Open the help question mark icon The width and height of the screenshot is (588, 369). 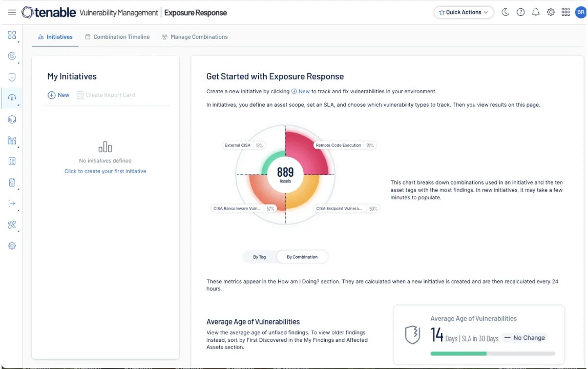pyautogui.click(x=520, y=12)
